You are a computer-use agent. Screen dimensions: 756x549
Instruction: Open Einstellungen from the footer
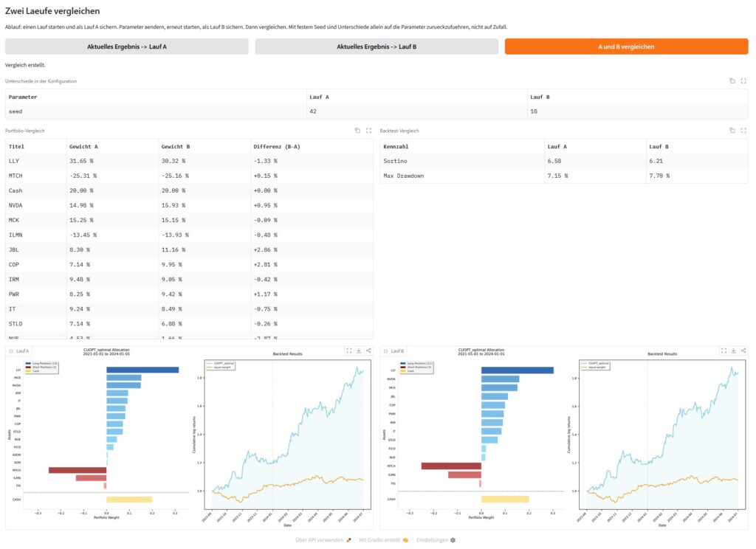pos(436,540)
